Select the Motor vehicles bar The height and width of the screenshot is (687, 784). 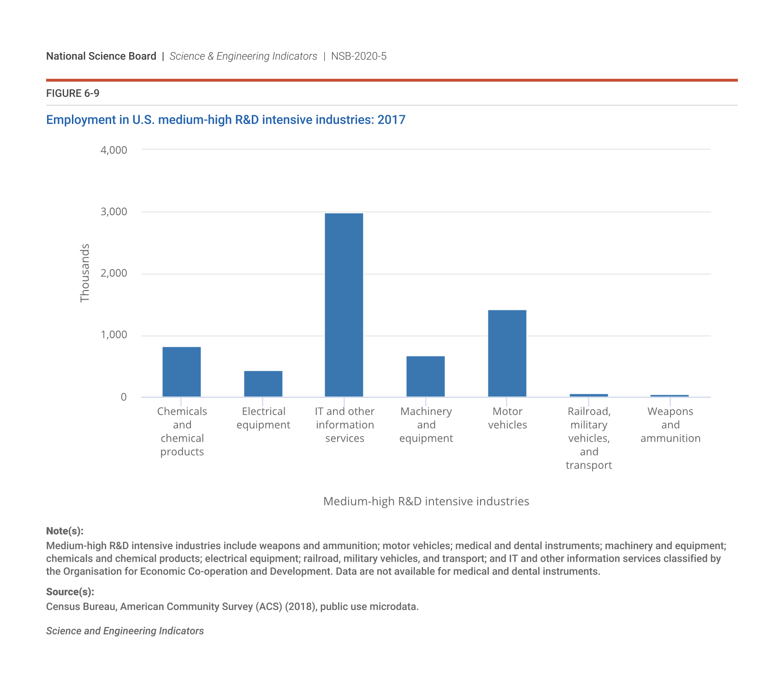click(507, 353)
